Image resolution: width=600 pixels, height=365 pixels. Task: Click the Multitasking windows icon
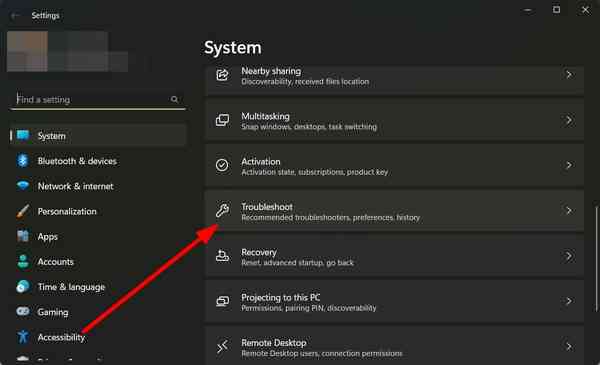[222, 120]
